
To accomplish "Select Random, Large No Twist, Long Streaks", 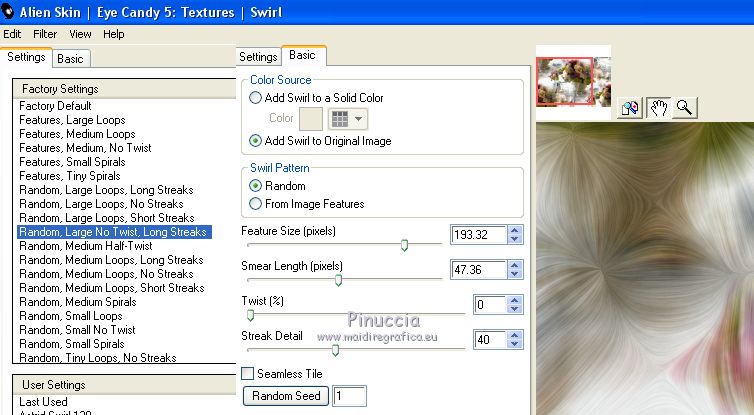I will (114, 232).
